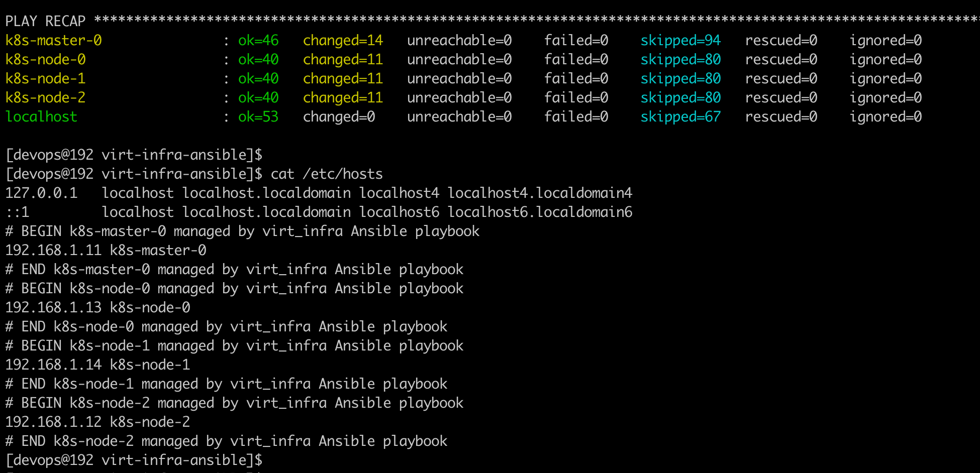Click skipped=67 value for localhost
This screenshot has width=980, height=473.
[x=680, y=116]
